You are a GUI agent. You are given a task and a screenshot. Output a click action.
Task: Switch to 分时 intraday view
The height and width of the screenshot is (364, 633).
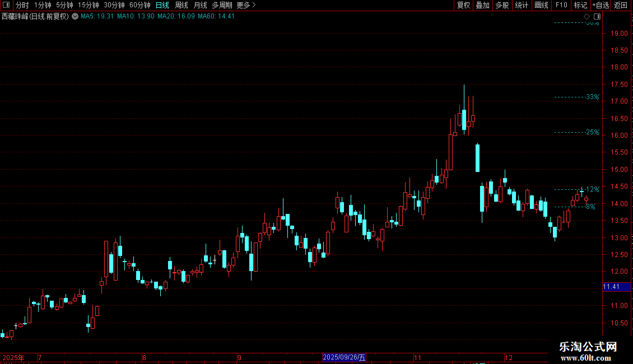22,5
